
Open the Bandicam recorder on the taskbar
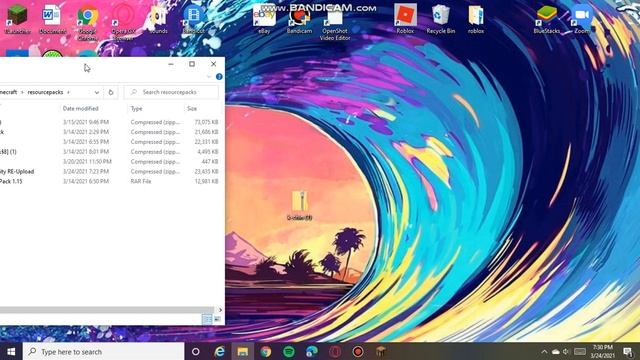click(358, 351)
